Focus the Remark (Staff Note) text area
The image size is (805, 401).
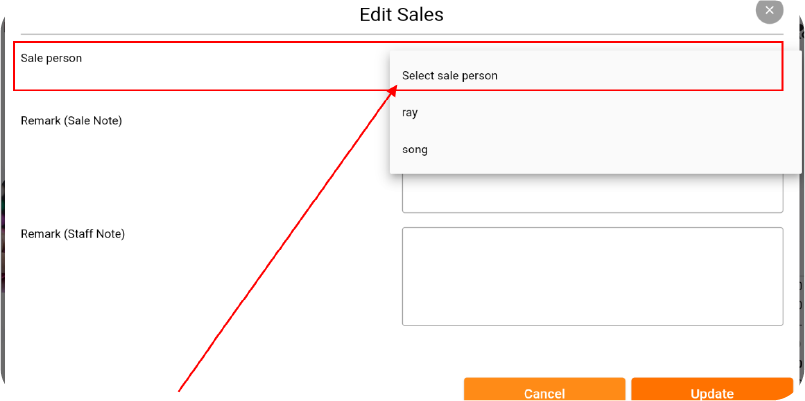[x=592, y=276]
